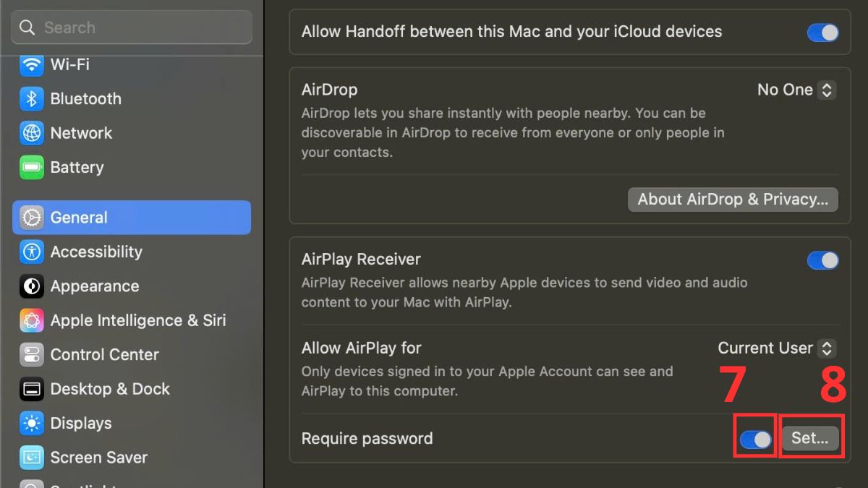The width and height of the screenshot is (868, 488).
Task: Click About AirDrop & Privacy button
Action: click(733, 200)
